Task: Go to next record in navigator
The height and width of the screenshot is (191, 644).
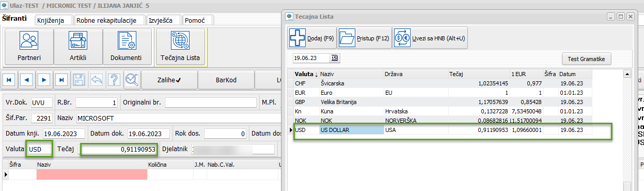Action: [x=44, y=80]
